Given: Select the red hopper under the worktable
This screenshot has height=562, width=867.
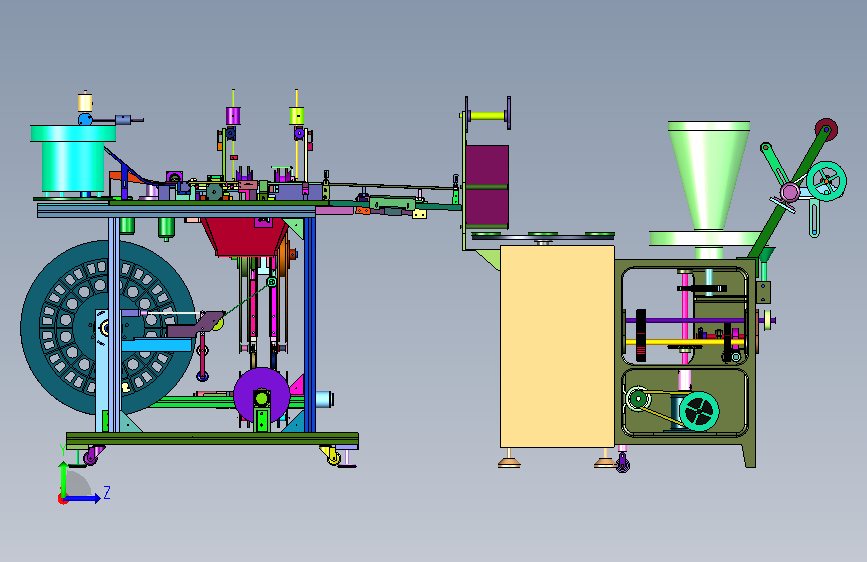Looking at the screenshot, I should coord(245,237).
